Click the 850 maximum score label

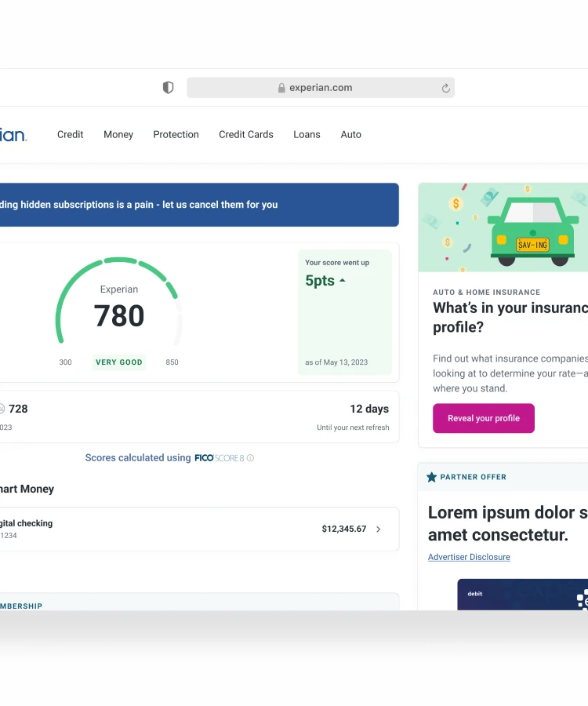[172, 362]
